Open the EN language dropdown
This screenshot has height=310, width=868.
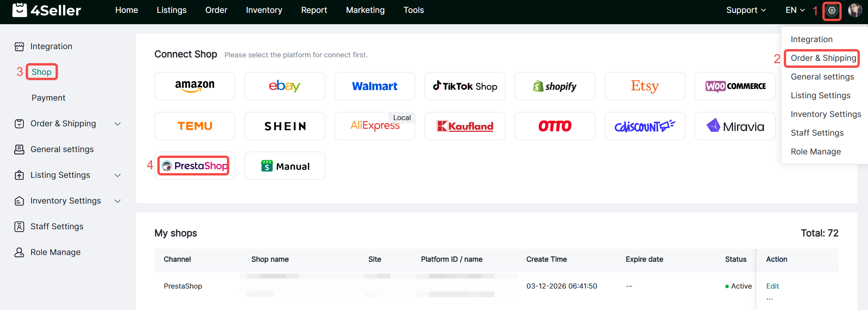click(x=795, y=10)
